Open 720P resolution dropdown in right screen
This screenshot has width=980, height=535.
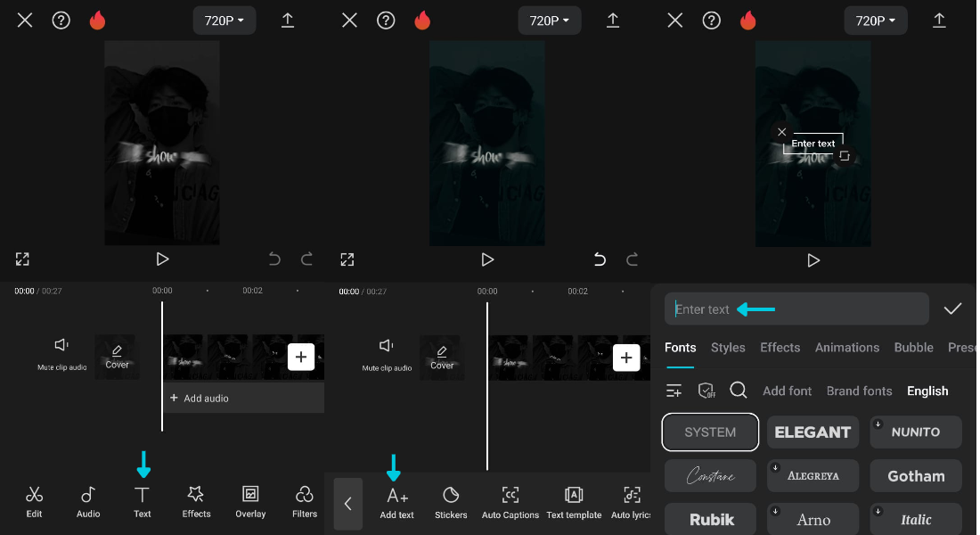(x=876, y=21)
